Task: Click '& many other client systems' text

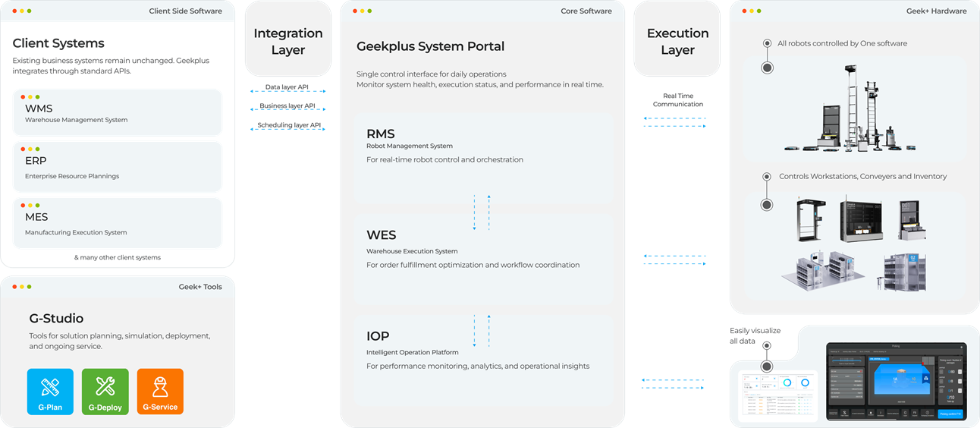Action: tap(118, 257)
